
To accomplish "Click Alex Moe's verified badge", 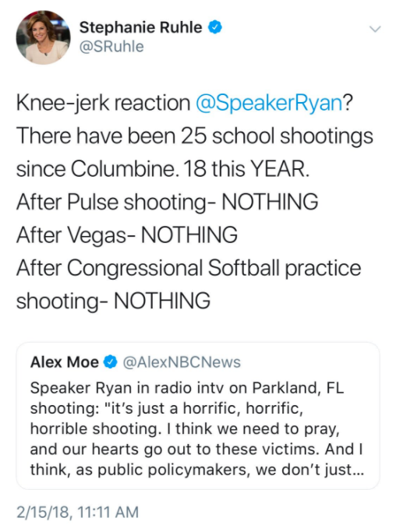I will 110,362.
